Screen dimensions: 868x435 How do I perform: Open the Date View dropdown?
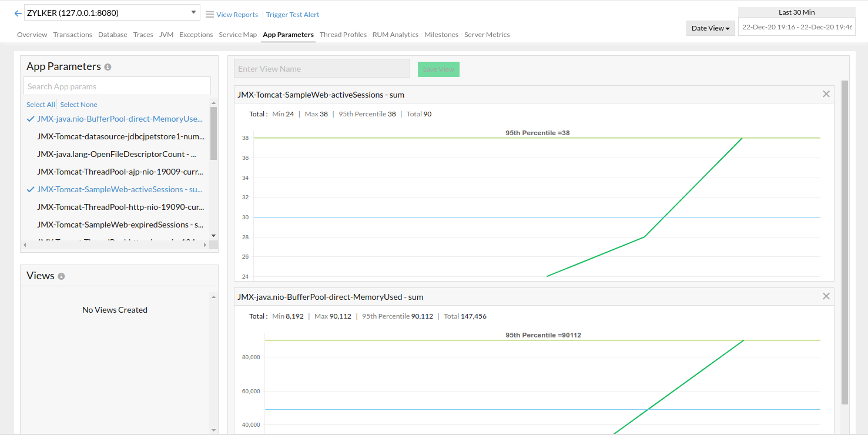(x=710, y=28)
